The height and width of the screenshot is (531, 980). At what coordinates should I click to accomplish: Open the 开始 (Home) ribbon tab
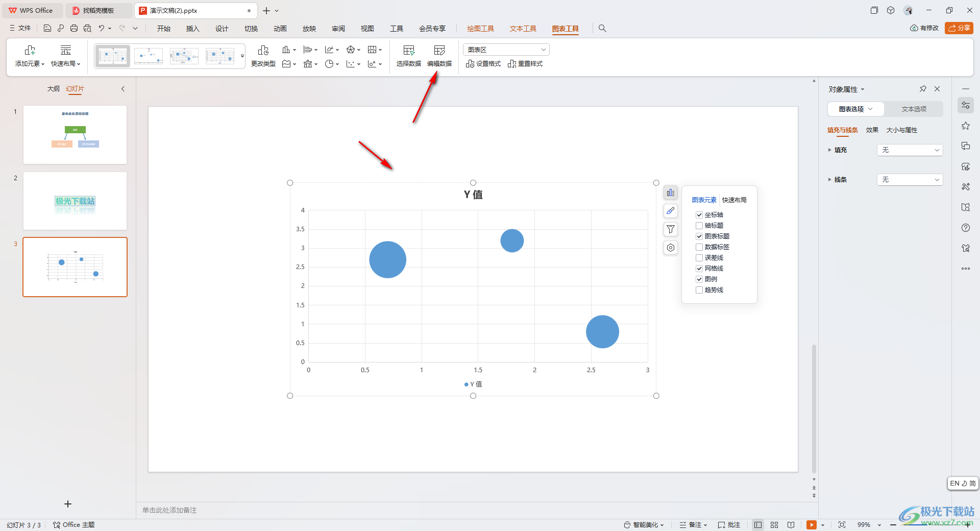(164, 29)
